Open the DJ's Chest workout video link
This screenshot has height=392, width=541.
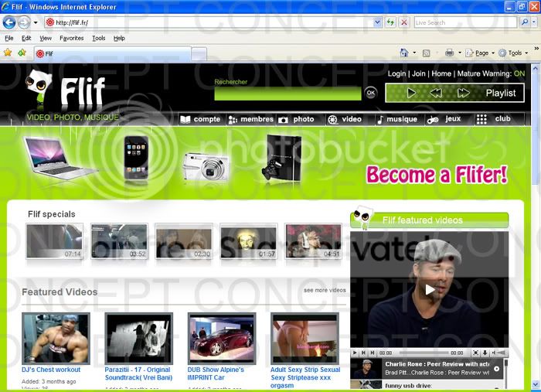[51, 370]
